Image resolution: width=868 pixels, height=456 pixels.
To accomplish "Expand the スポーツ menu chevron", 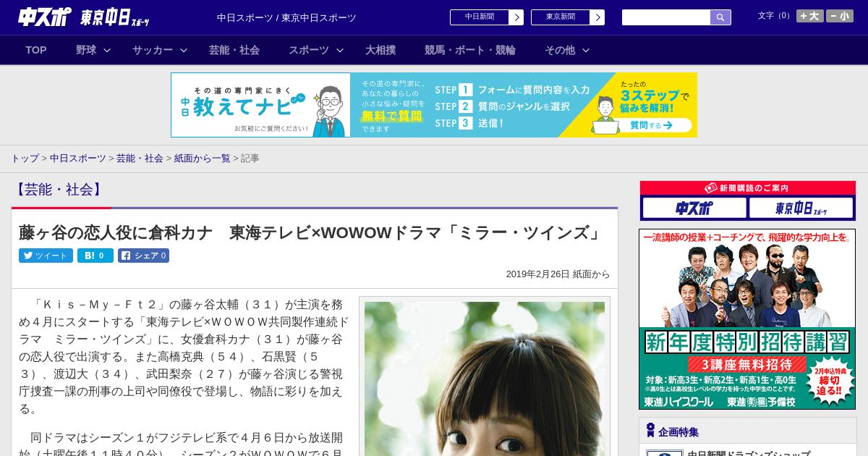I will 339,50.
